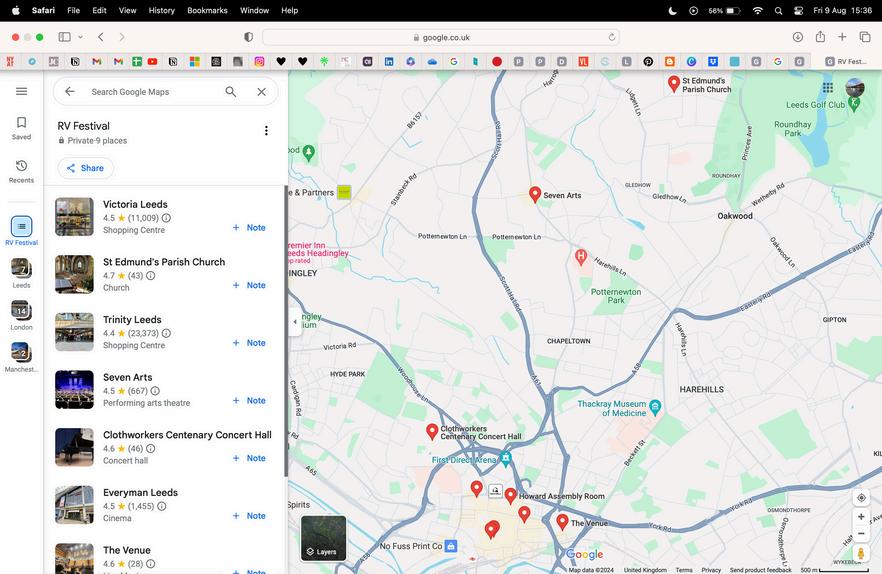
Task: Click the Thackray Museum of Medicine marker
Action: [655, 406]
